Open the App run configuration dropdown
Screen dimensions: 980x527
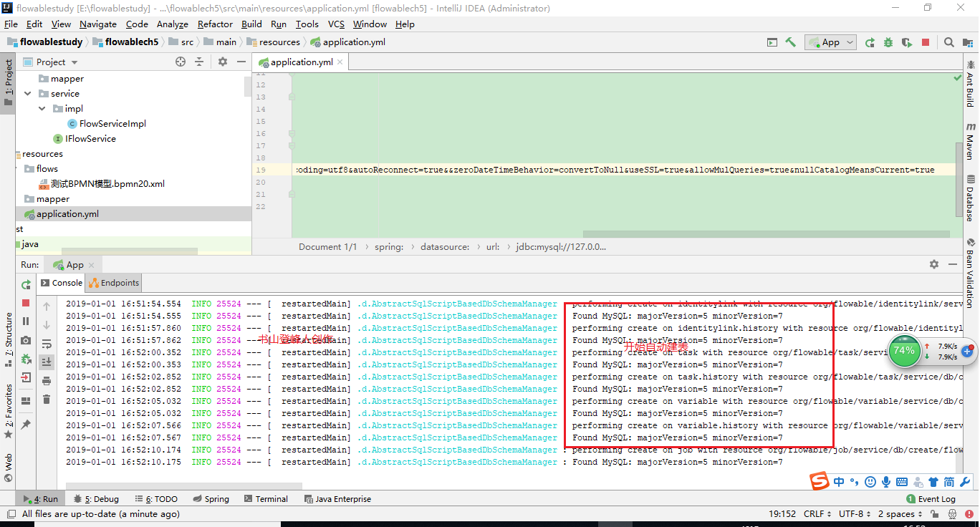pyautogui.click(x=830, y=42)
